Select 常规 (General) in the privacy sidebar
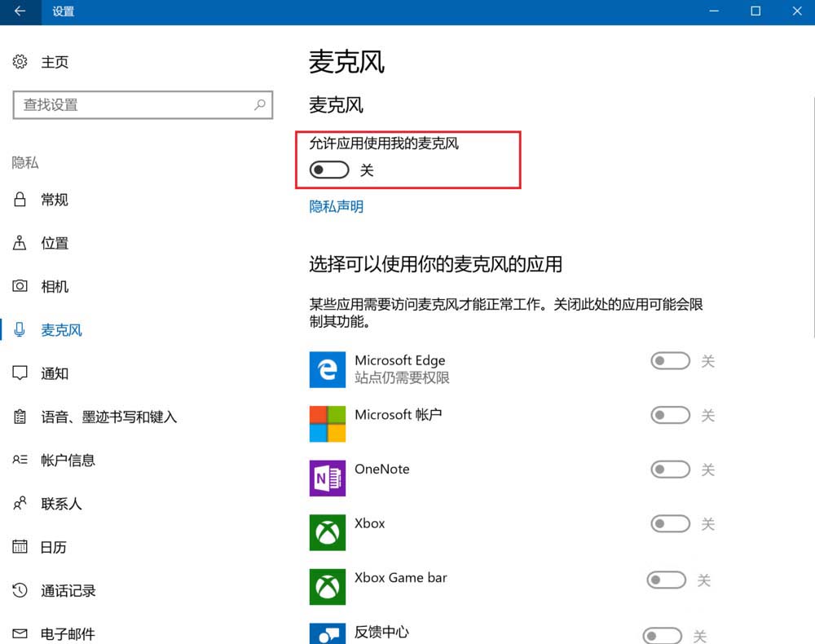 (x=54, y=200)
